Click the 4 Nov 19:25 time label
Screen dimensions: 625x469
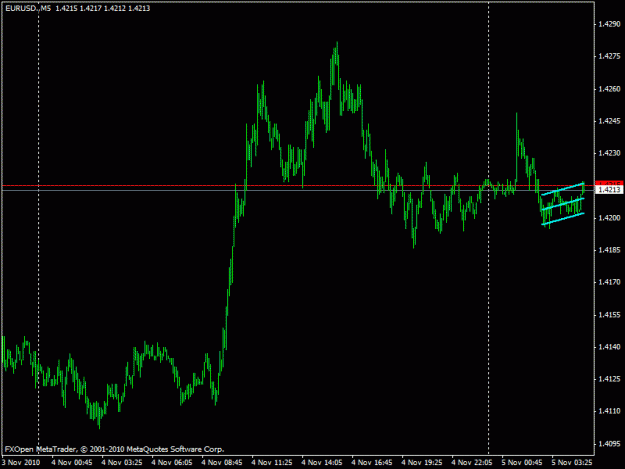(x=422, y=462)
